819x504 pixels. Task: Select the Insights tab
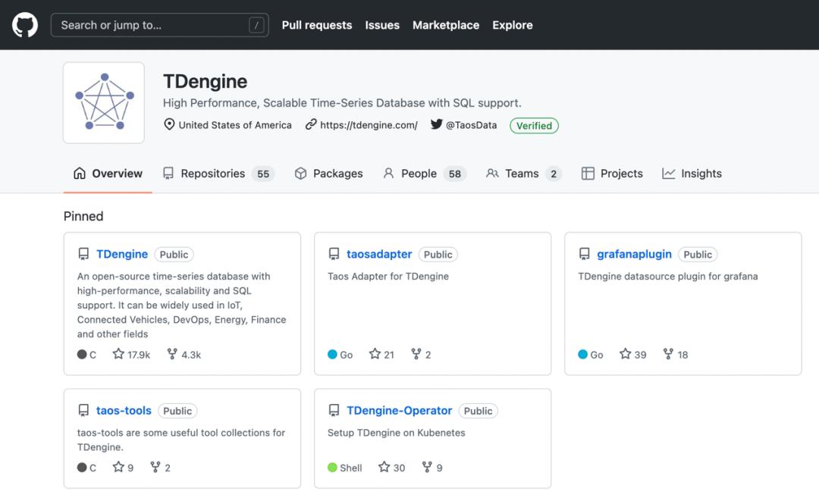click(x=692, y=174)
